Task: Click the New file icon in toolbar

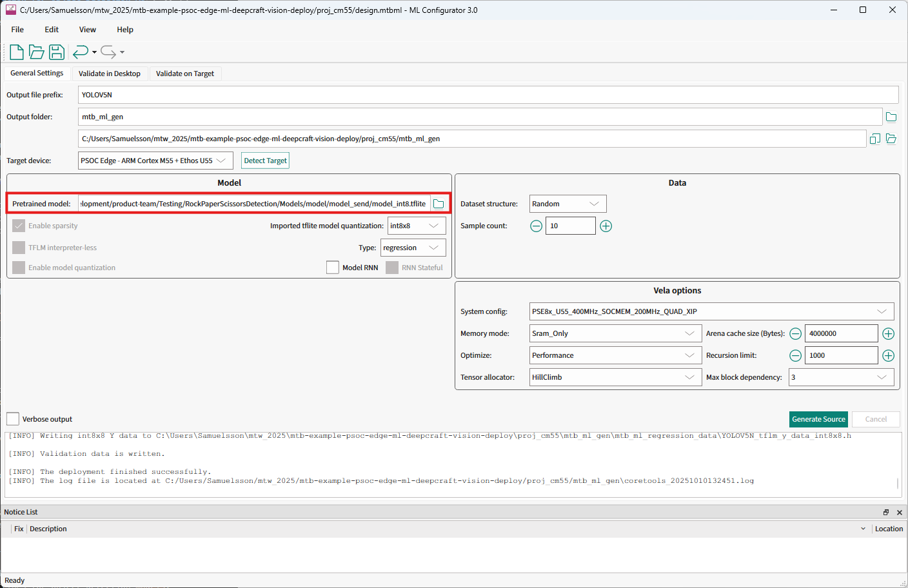Action: pos(17,52)
